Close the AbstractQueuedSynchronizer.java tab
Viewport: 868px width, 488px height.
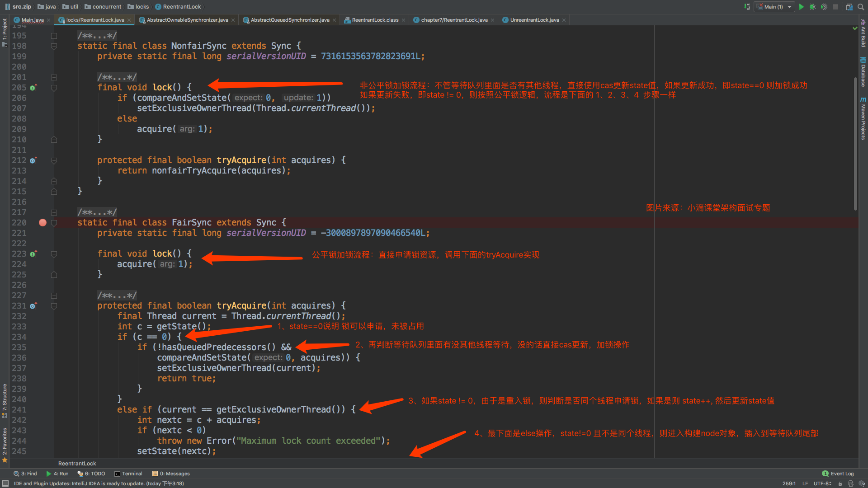[334, 20]
